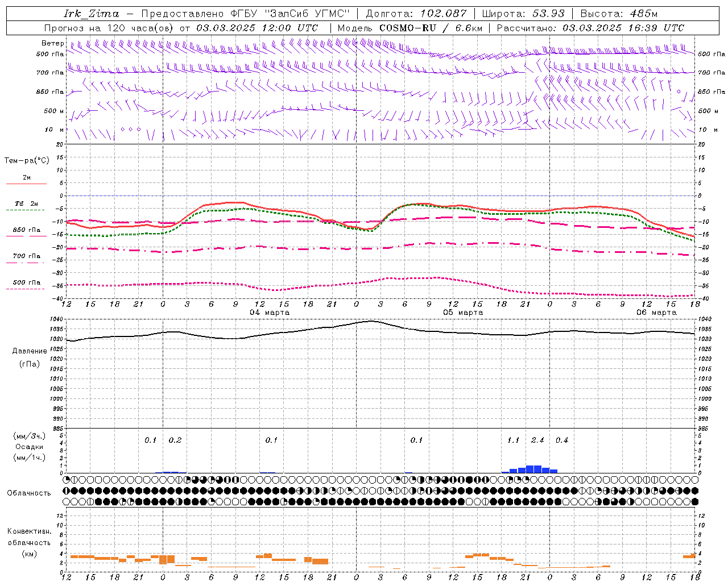Click the computed time Рассчитано: 03.03.2025 16:39 UTC
The height and width of the screenshot is (582, 728).
tap(590, 28)
